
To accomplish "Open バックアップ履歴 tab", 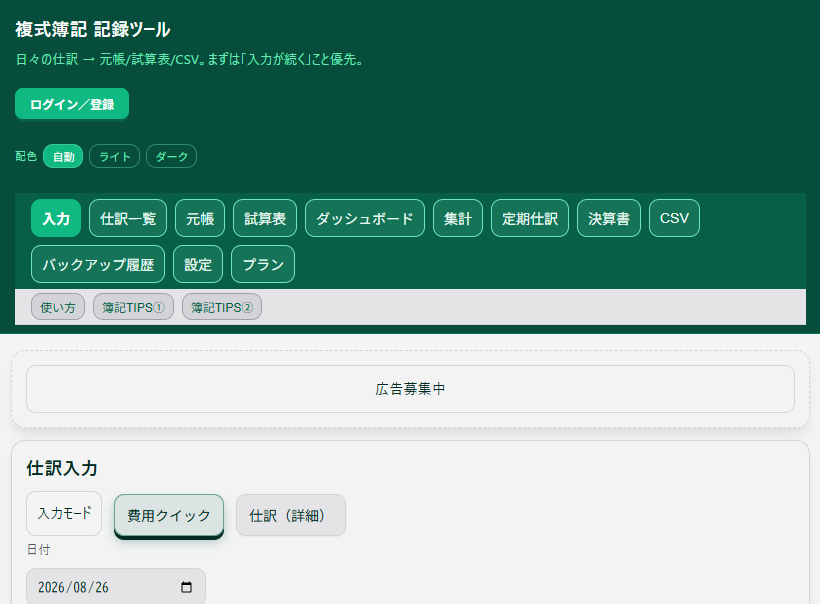I will tap(98, 264).
